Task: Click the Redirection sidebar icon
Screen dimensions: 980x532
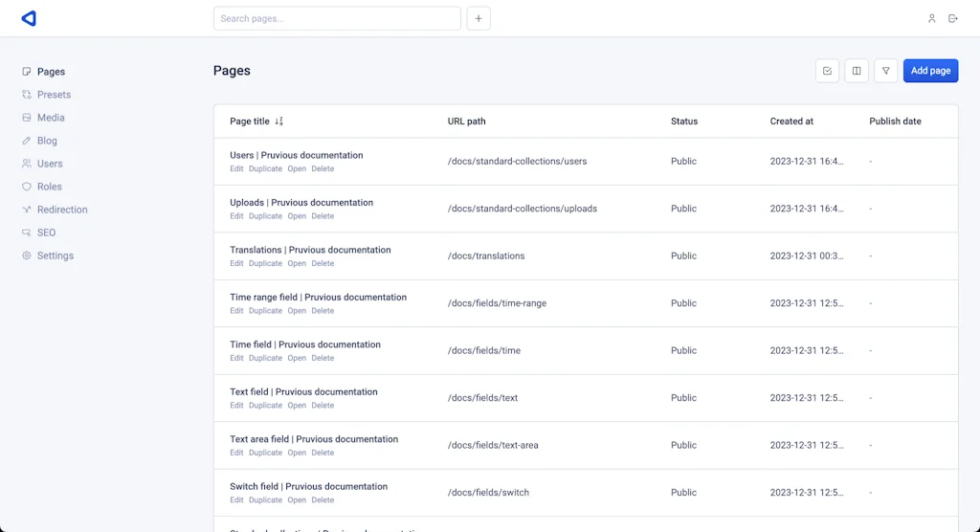Action: pos(27,210)
